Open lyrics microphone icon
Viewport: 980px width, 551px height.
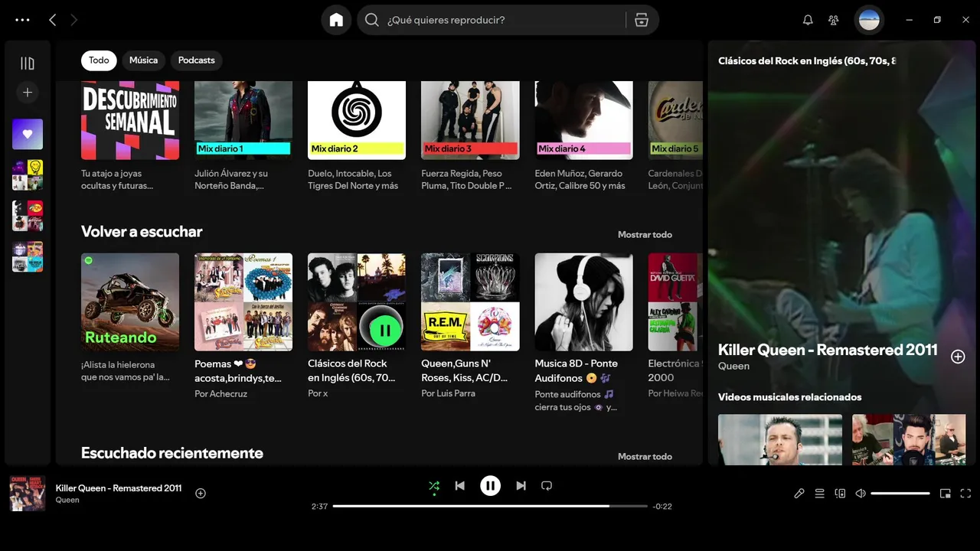click(x=799, y=494)
